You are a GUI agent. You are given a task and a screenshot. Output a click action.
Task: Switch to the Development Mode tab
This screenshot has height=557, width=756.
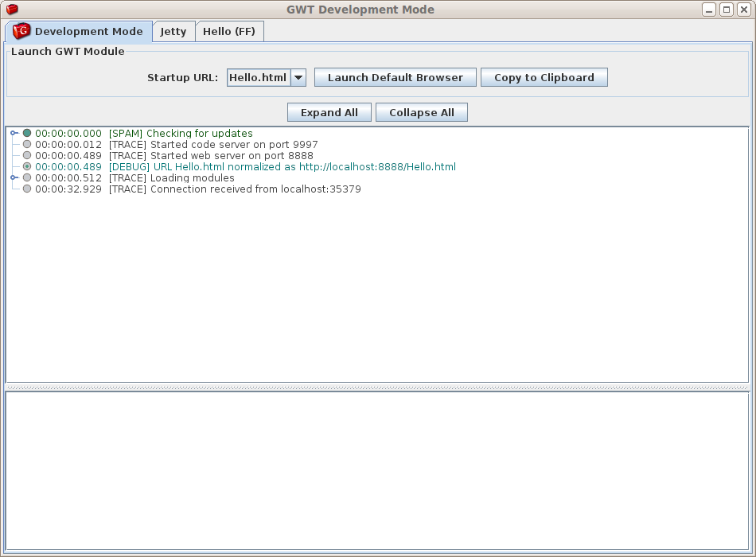[x=79, y=32]
